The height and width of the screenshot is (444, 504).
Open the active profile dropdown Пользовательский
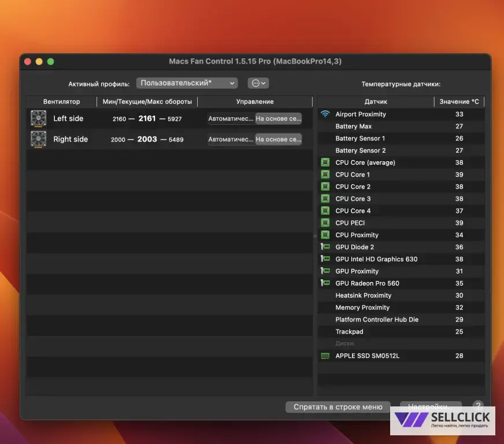[x=187, y=83]
